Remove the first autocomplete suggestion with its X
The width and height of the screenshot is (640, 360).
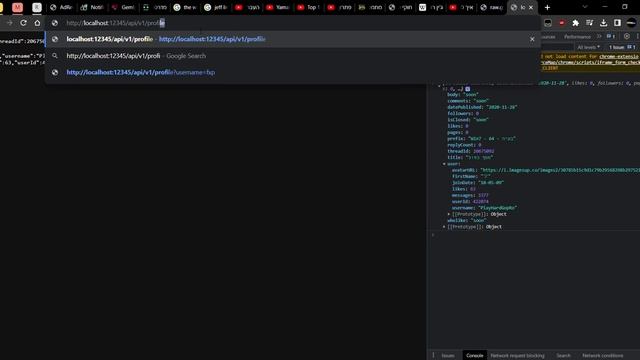[532, 39]
